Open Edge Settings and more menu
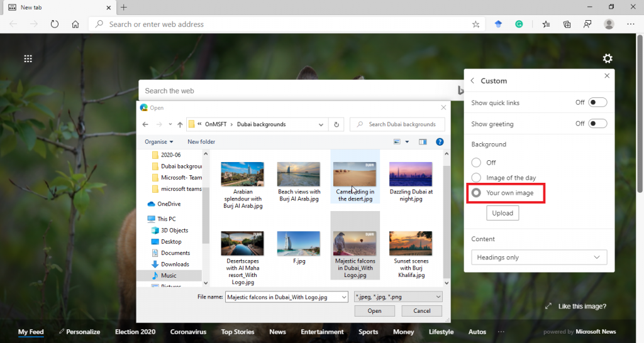This screenshot has height=343, width=644. click(630, 24)
